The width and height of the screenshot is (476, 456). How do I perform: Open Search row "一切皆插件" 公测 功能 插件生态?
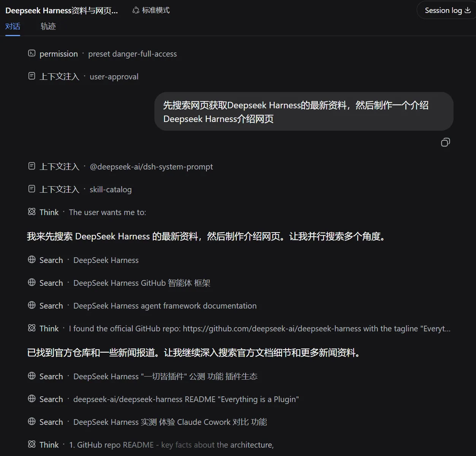[143, 376]
